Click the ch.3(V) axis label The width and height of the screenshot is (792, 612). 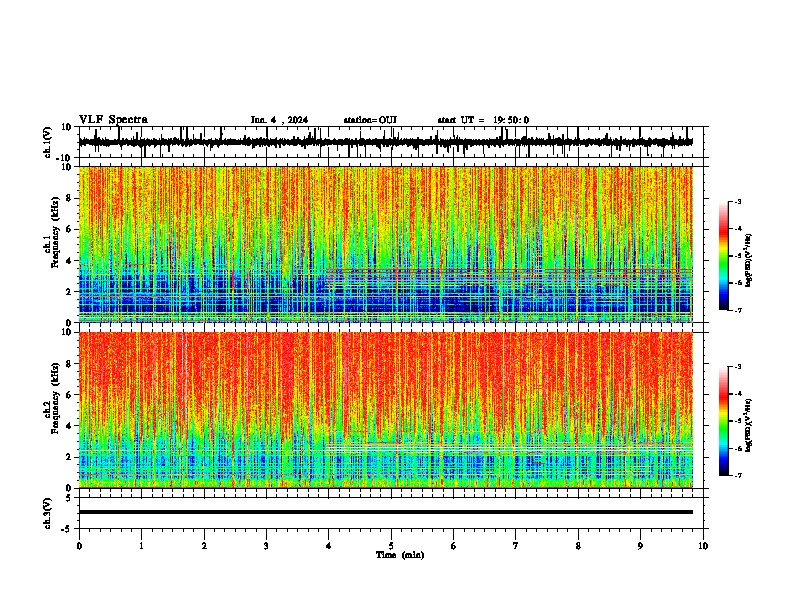point(48,513)
